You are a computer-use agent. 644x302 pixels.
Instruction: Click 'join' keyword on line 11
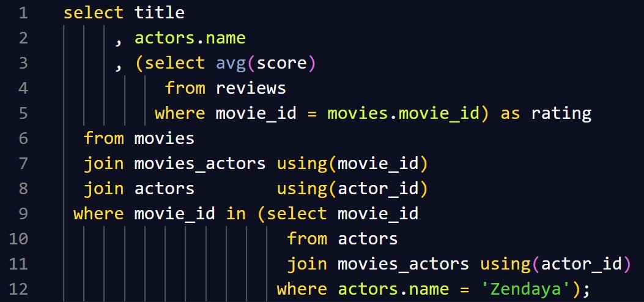click(306, 264)
